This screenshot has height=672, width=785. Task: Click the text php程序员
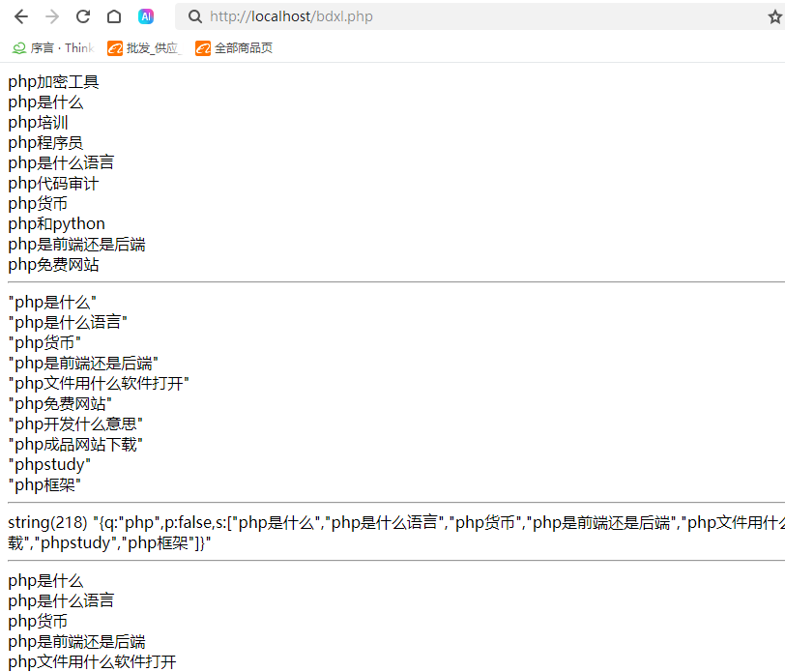click(45, 143)
